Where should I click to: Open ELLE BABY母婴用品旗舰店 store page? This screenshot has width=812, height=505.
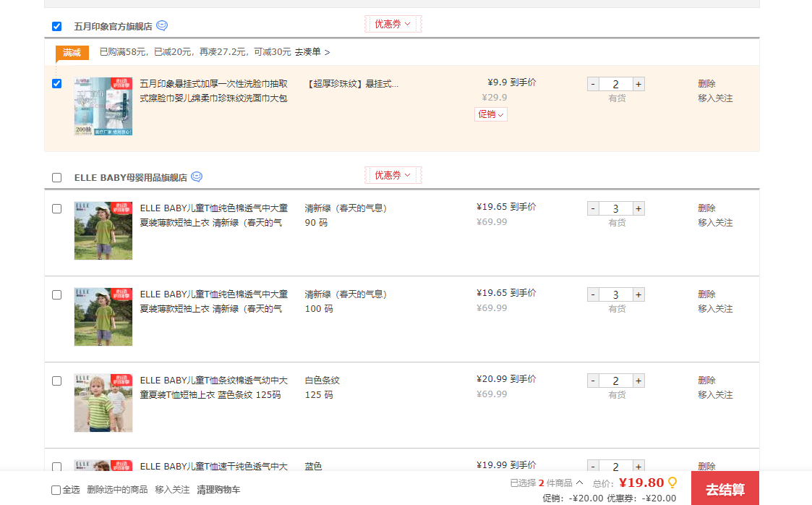pyautogui.click(x=130, y=178)
